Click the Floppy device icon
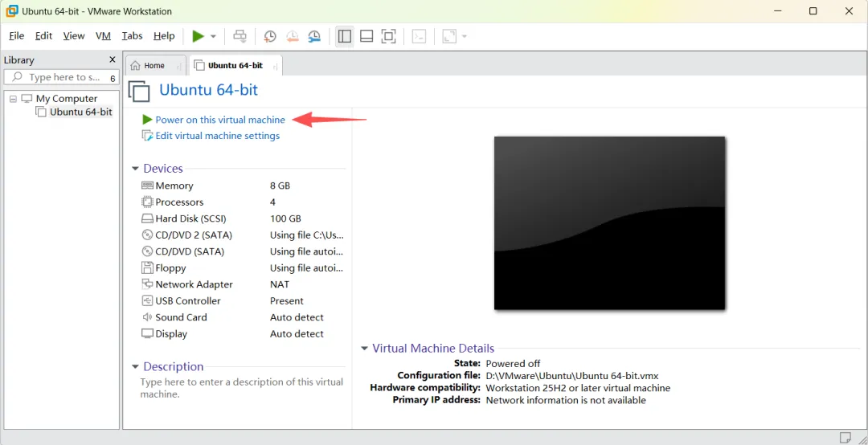This screenshot has height=445, width=868. point(147,268)
